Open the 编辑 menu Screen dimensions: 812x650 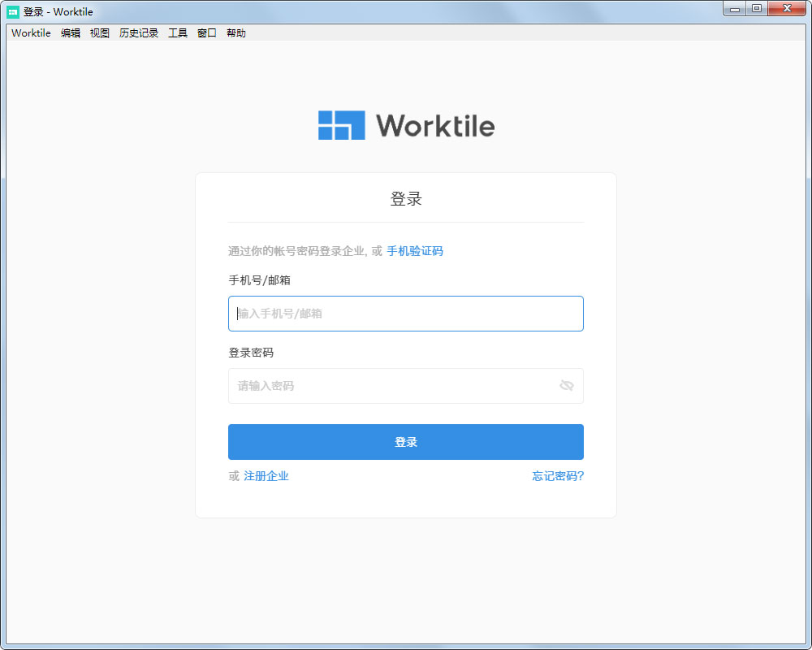tap(71, 32)
